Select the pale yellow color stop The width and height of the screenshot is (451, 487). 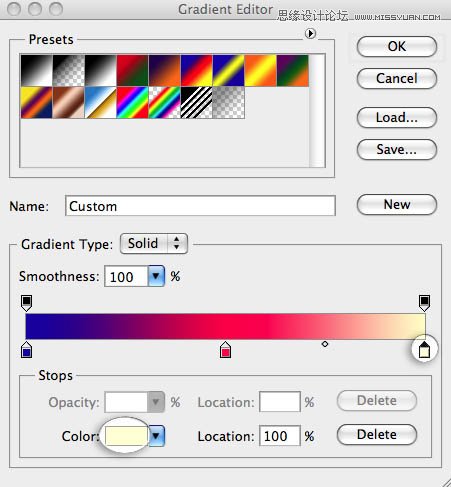(x=424, y=350)
